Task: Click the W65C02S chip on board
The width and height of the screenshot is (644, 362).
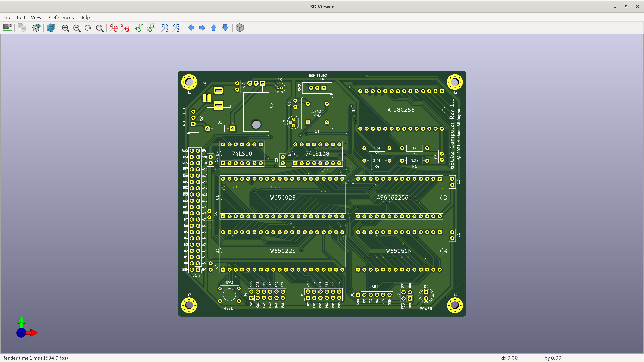Action: click(282, 197)
